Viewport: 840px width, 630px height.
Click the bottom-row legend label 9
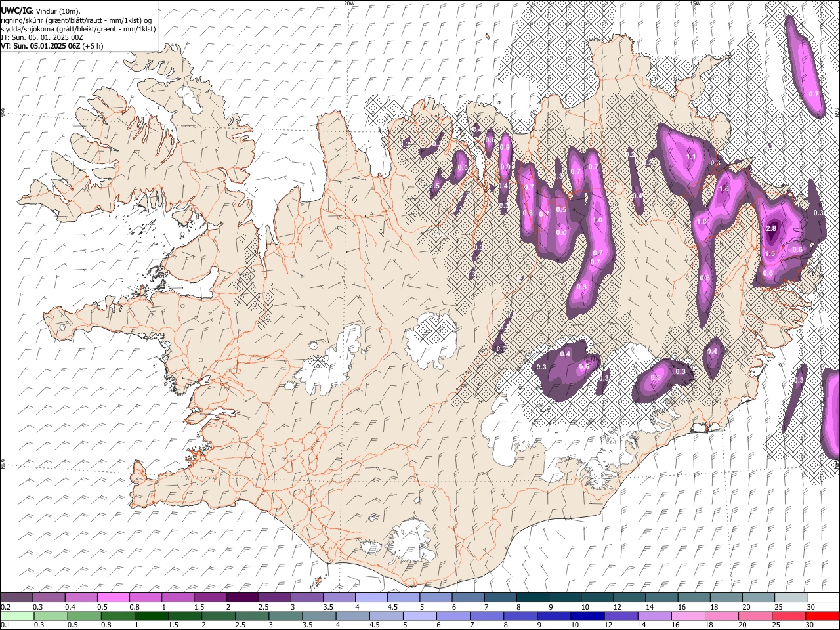(x=541, y=625)
